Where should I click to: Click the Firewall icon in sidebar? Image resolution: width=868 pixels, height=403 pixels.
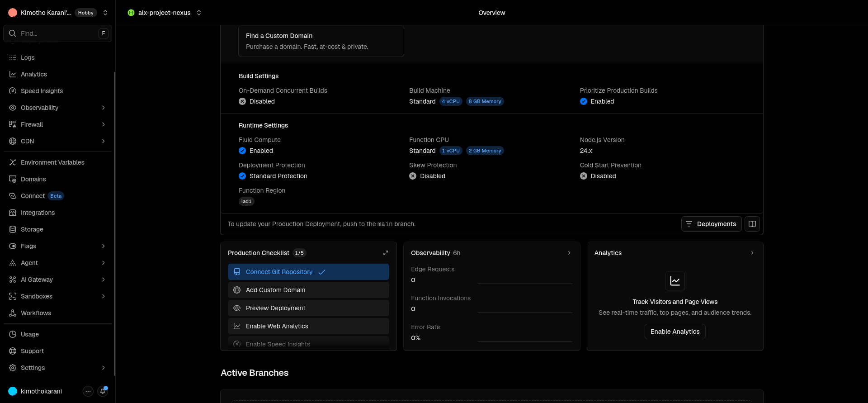13,124
